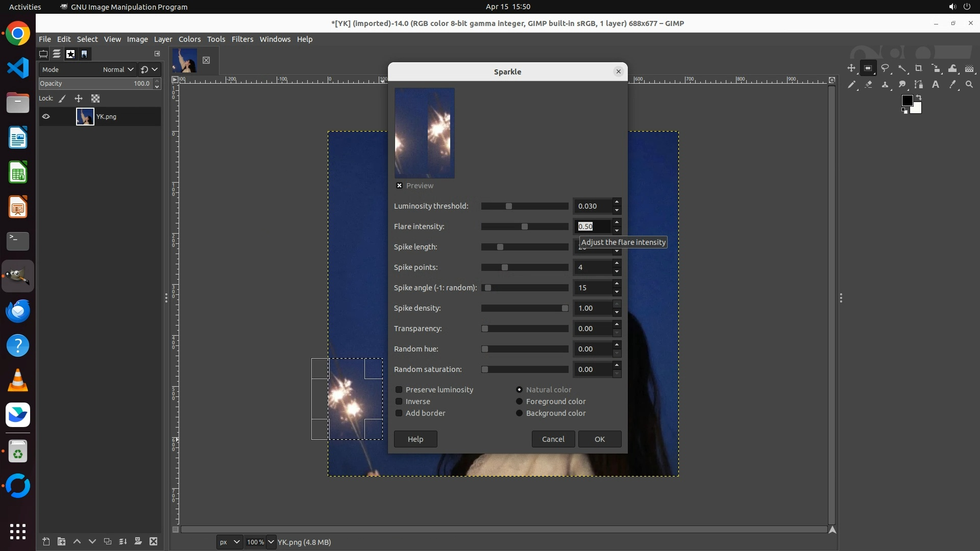Select the Free Select lasso tool
The image size is (980, 551).
coord(885,68)
